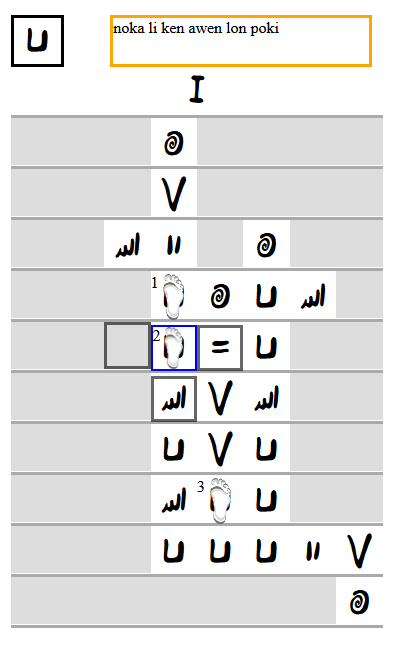Click the spiral glyph in the topmost row
The width and height of the screenshot is (401, 649).
point(174,143)
